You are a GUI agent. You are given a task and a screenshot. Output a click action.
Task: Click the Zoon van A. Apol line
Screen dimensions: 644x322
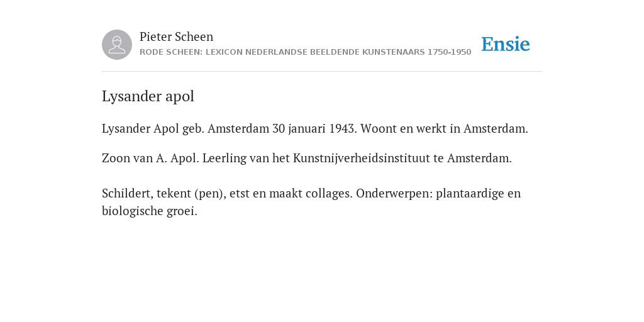click(x=307, y=158)
